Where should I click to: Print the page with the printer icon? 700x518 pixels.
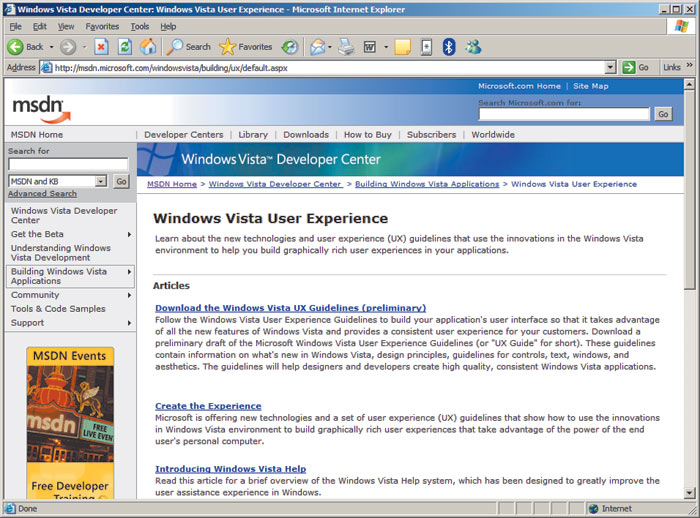(x=346, y=47)
